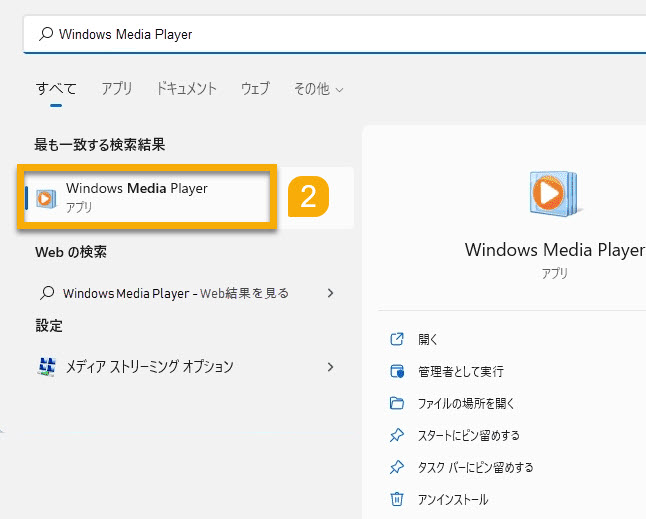Expand arrow for Web結果を見る row

pyautogui.click(x=330, y=293)
